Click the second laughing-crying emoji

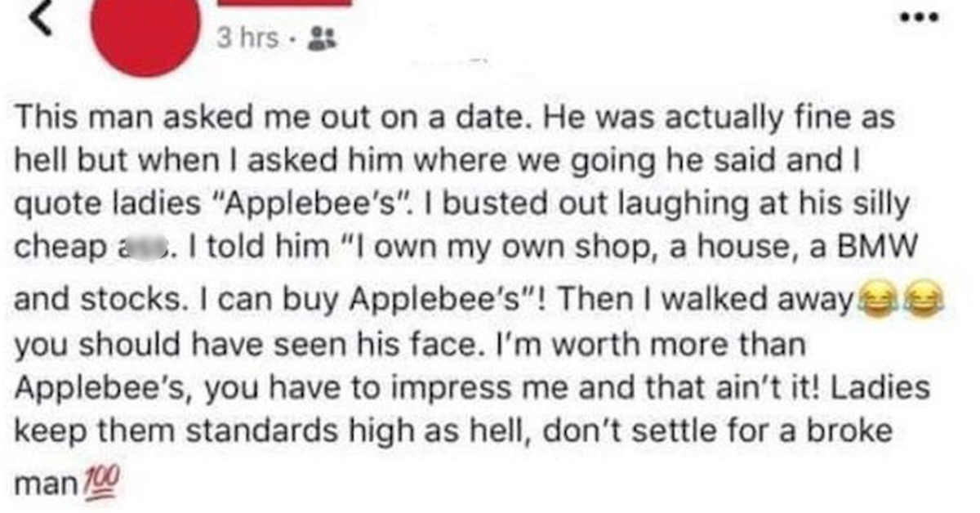pyautogui.click(x=914, y=302)
